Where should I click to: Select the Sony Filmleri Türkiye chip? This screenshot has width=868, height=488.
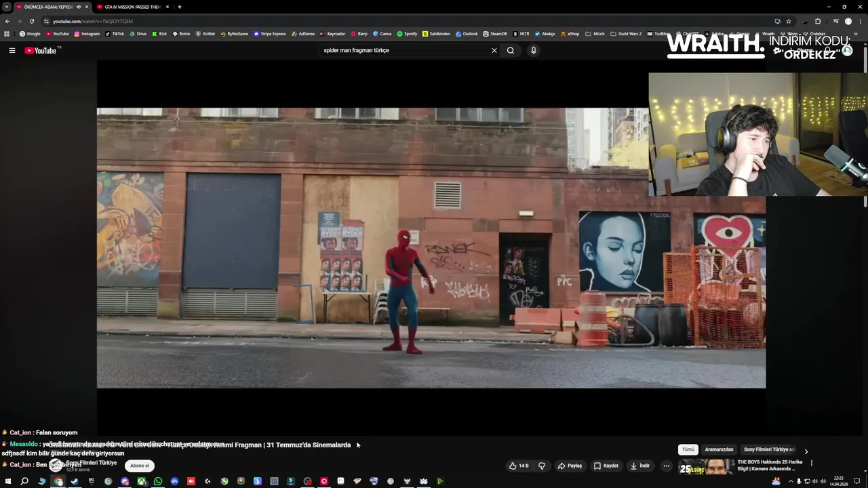tap(768, 449)
